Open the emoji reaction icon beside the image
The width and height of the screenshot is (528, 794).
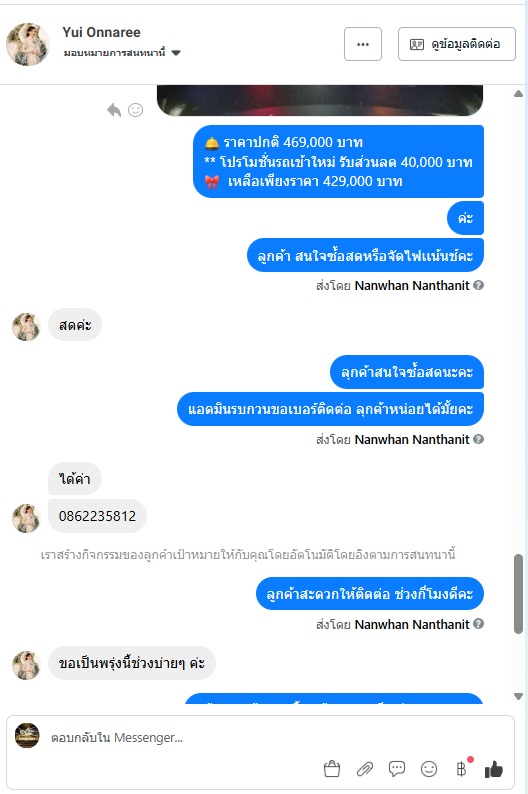tap(135, 110)
